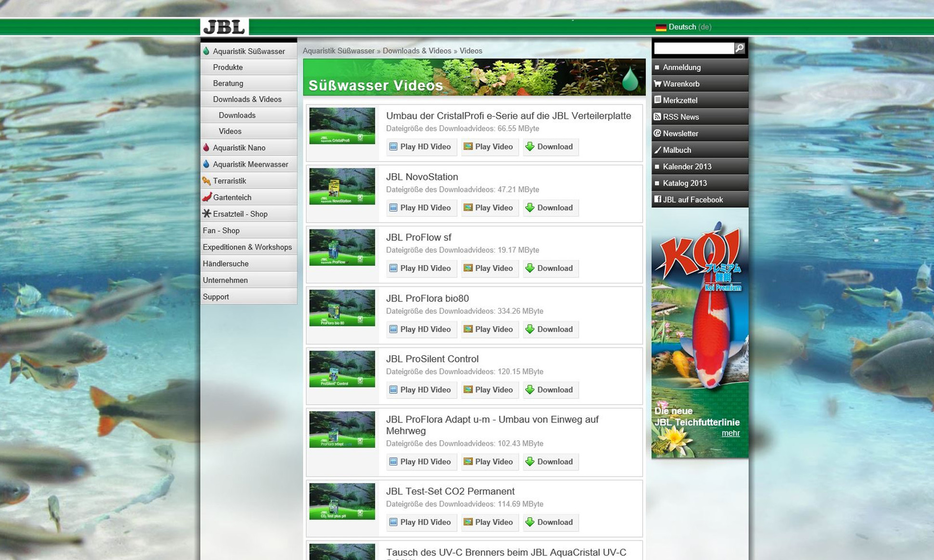The image size is (934, 560).
Task: Click the note icon beside Merkzettel
Action: (x=657, y=100)
